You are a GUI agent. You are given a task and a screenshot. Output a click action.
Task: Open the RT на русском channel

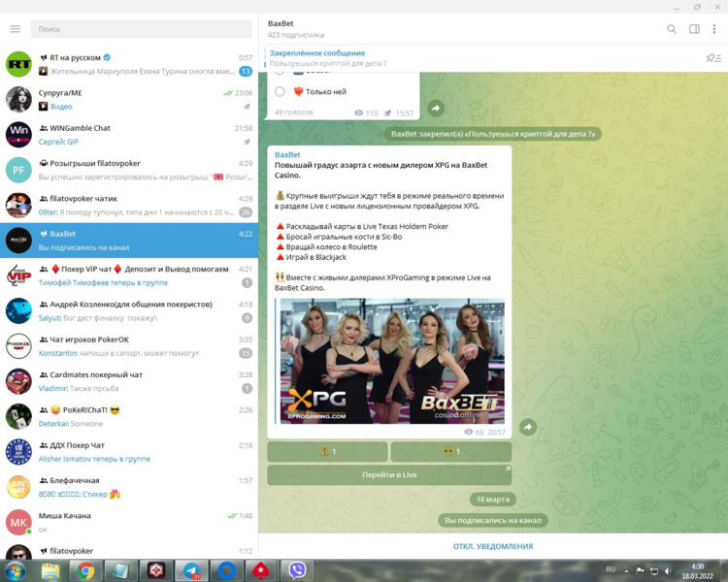129,64
